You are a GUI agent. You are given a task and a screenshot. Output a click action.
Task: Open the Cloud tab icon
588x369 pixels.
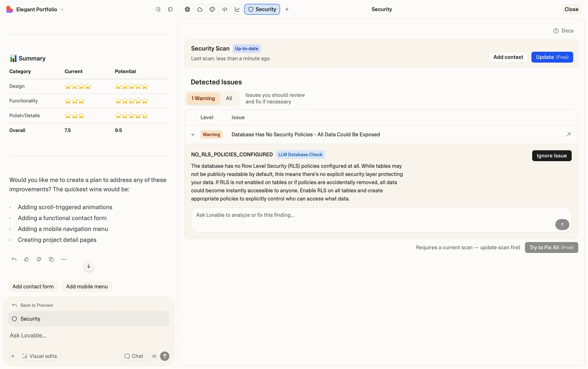tap(200, 9)
